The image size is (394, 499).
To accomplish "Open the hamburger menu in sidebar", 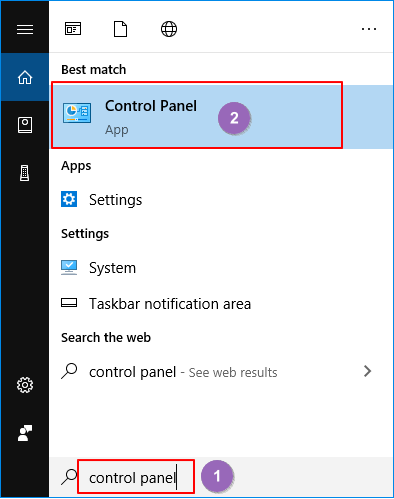I will point(25,29).
